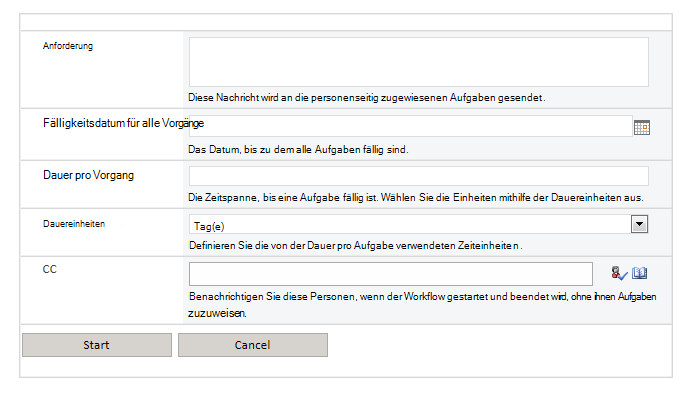Click the Anforderung label
The width and height of the screenshot is (687, 395).
[68, 46]
